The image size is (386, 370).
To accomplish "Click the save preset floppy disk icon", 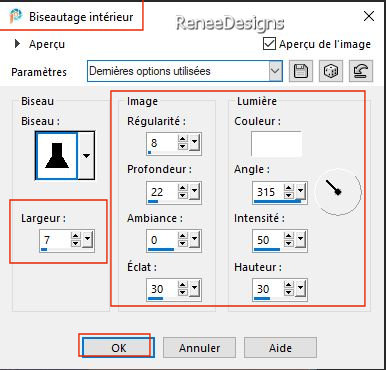I will pos(301,71).
